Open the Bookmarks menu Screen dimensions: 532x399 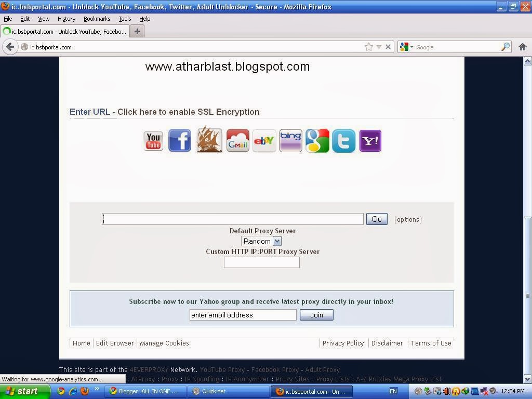[97, 19]
